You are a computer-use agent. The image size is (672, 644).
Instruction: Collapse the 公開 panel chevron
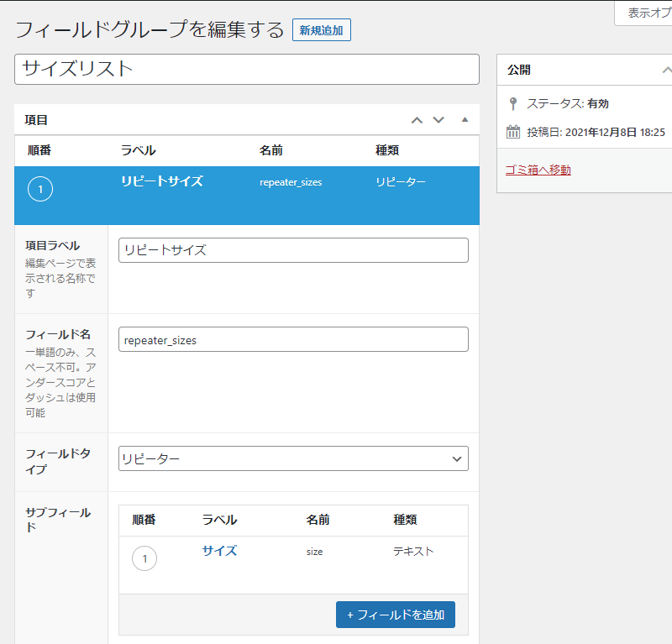click(666, 70)
